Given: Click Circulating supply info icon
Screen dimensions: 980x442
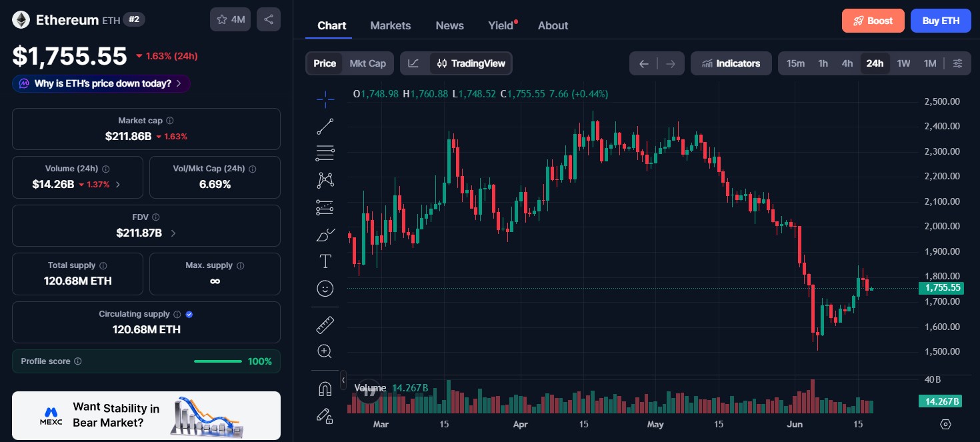Looking at the screenshot, I should coord(177,314).
